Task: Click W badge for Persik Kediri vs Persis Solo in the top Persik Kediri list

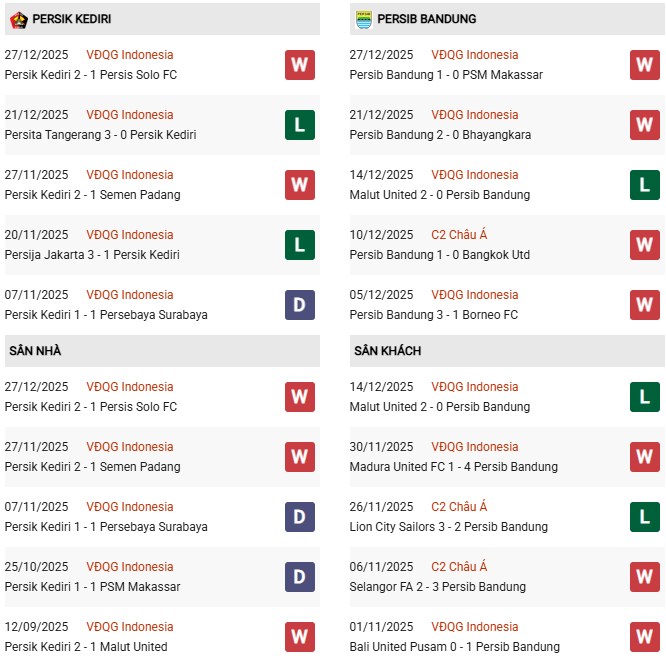Action: [300, 65]
